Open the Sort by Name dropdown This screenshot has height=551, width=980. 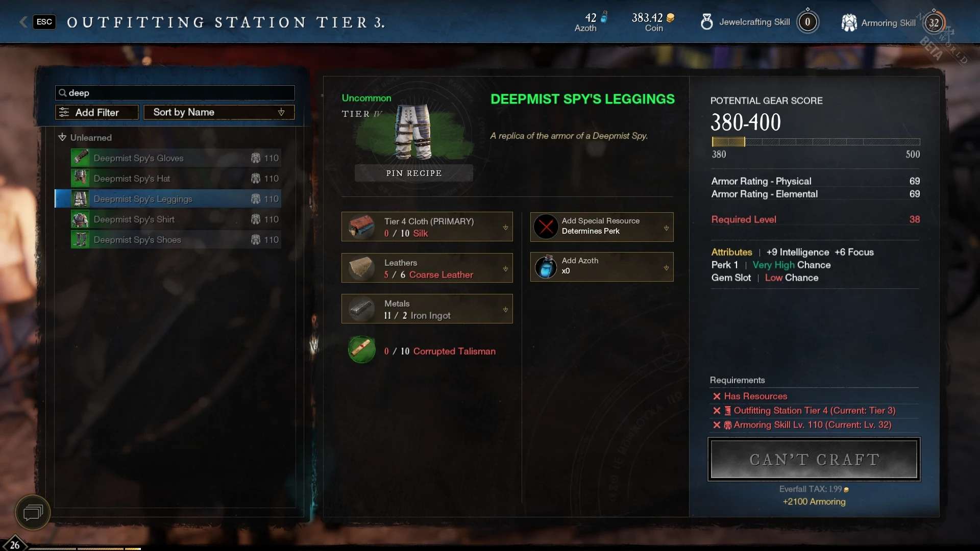click(x=219, y=112)
